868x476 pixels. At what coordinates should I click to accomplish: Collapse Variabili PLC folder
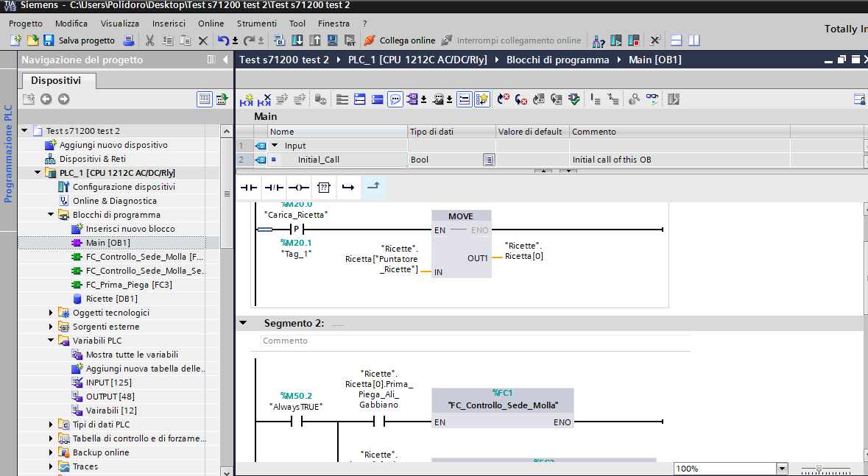pos(51,341)
